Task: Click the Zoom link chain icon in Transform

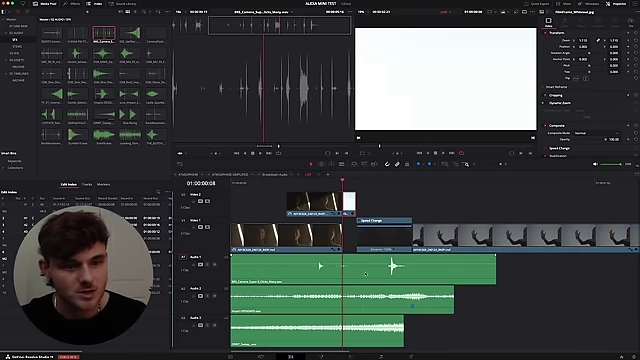Action: point(598,40)
